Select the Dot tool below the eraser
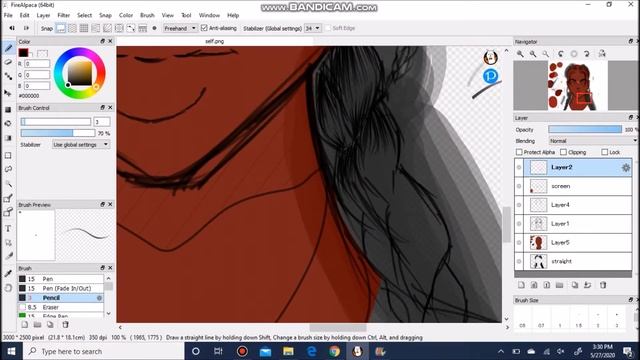 (8, 76)
